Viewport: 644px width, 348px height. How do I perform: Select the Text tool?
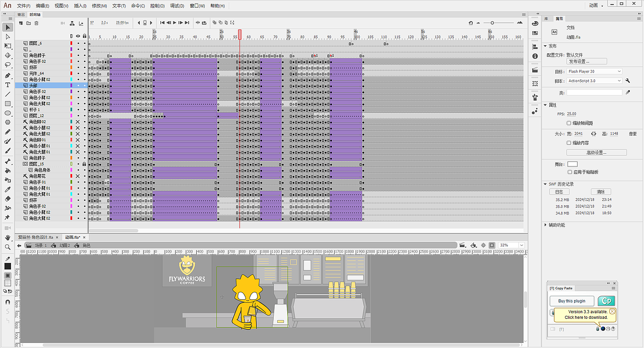[x=8, y=85]
